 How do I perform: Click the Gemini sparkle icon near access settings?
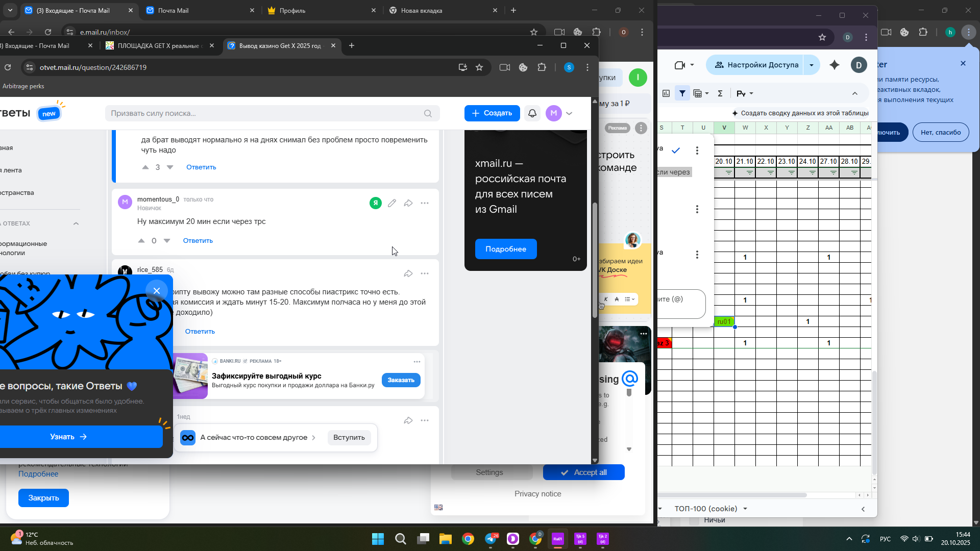[835, 65]
